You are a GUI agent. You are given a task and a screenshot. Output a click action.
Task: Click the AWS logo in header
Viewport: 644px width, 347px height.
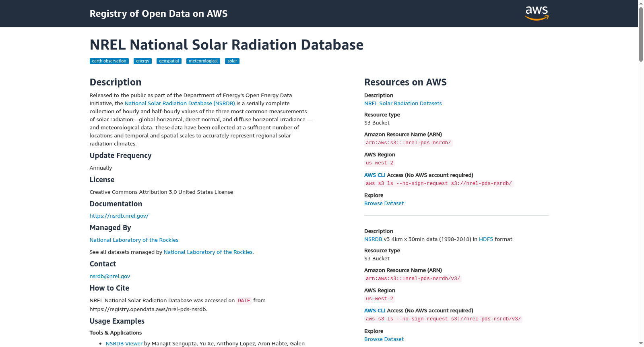coord(537,13)
